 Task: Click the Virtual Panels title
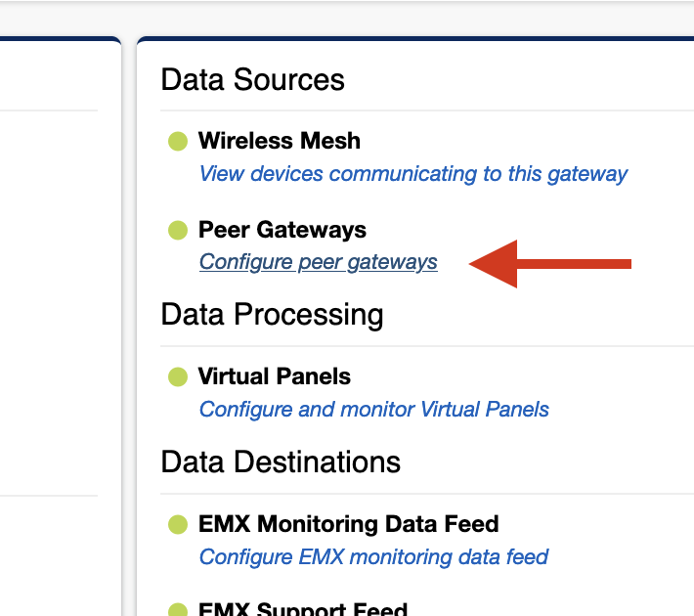coord(274,376)
